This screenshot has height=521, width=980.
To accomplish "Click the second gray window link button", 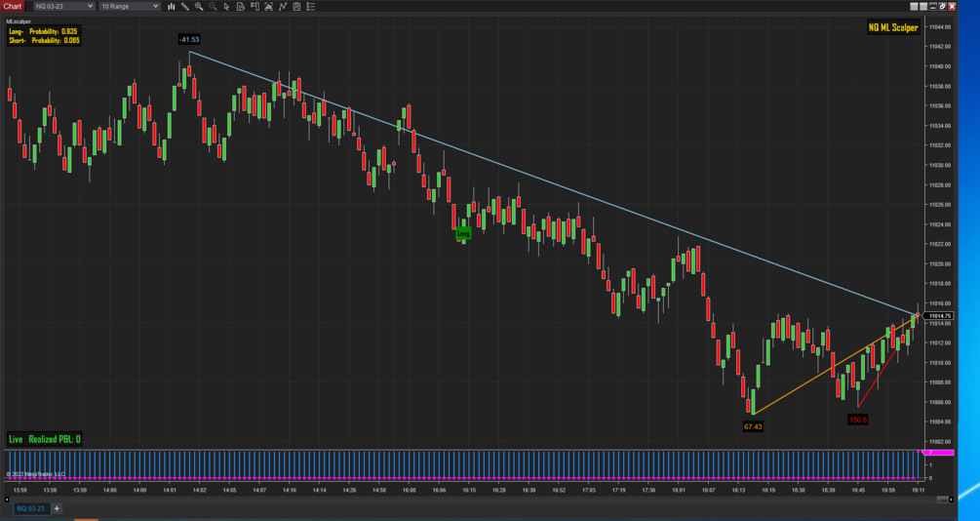I will 923,6.
